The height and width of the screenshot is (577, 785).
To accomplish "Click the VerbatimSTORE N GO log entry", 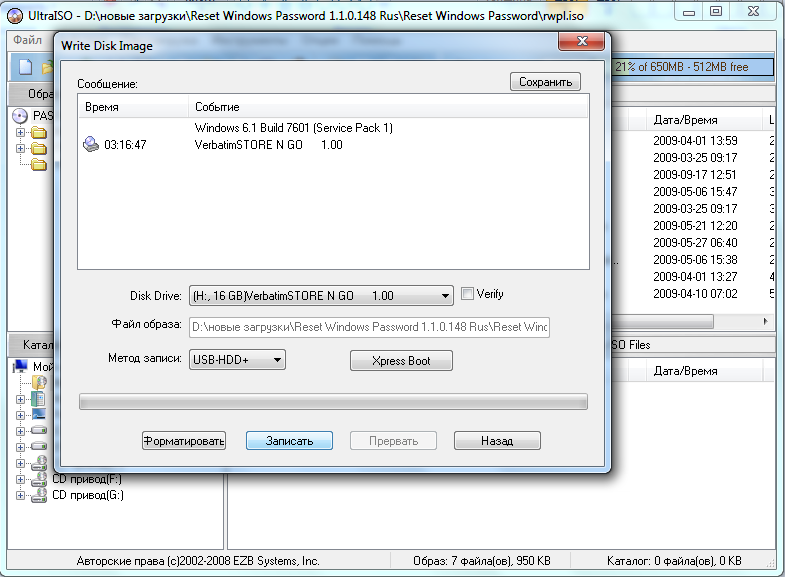I will (x=268, y=145).
